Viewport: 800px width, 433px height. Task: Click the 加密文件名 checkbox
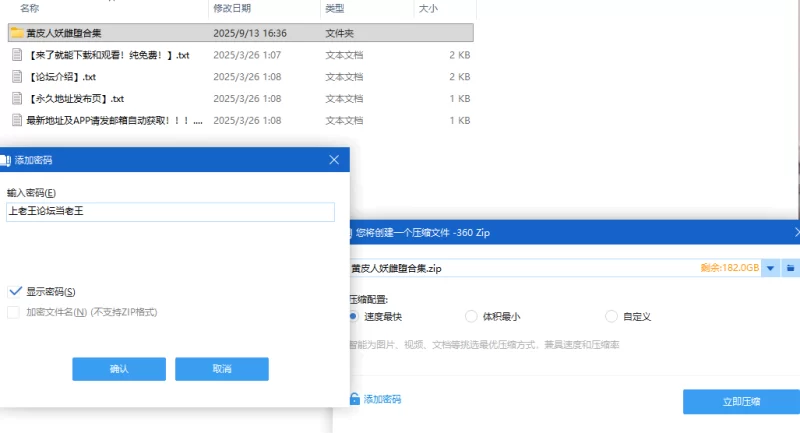click(x=15, y=312)
